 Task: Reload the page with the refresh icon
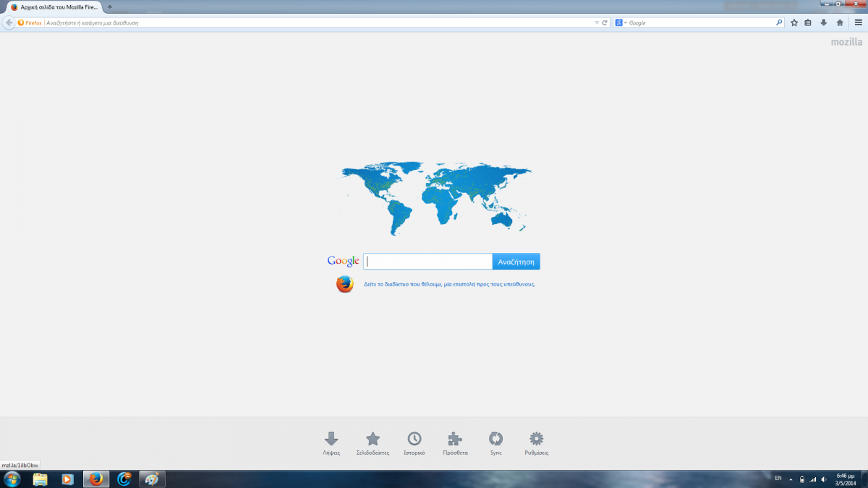605,22
